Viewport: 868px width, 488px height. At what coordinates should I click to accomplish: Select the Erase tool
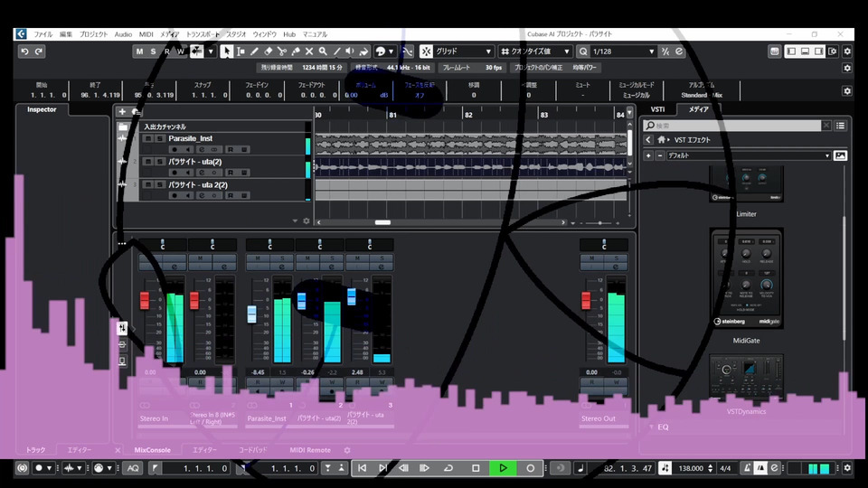coord(268,52)
